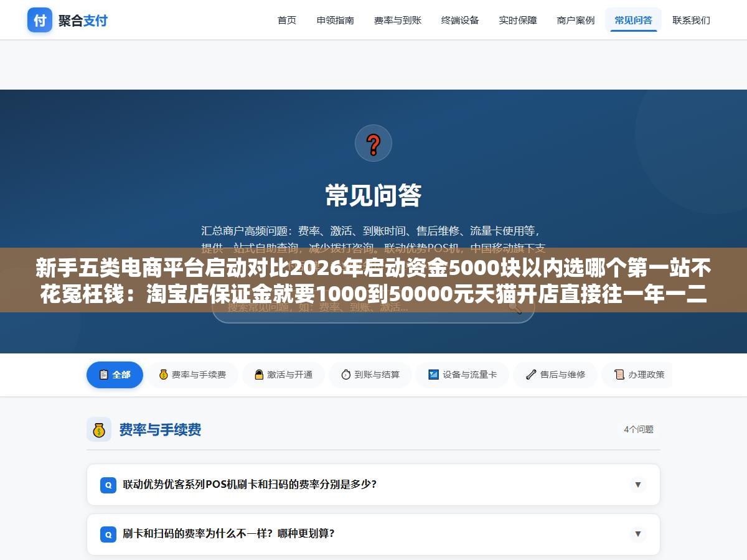Filter by 售后与维修 tab
This screenshot has width=747, height=560.
point(555,375)
